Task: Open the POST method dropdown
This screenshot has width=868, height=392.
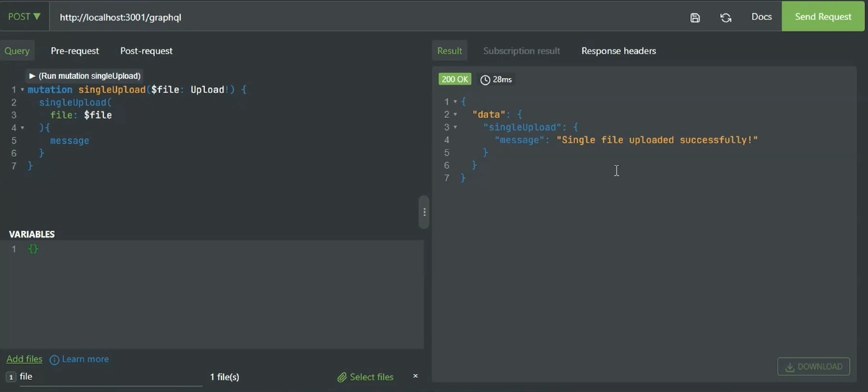Action: point(24,17)
